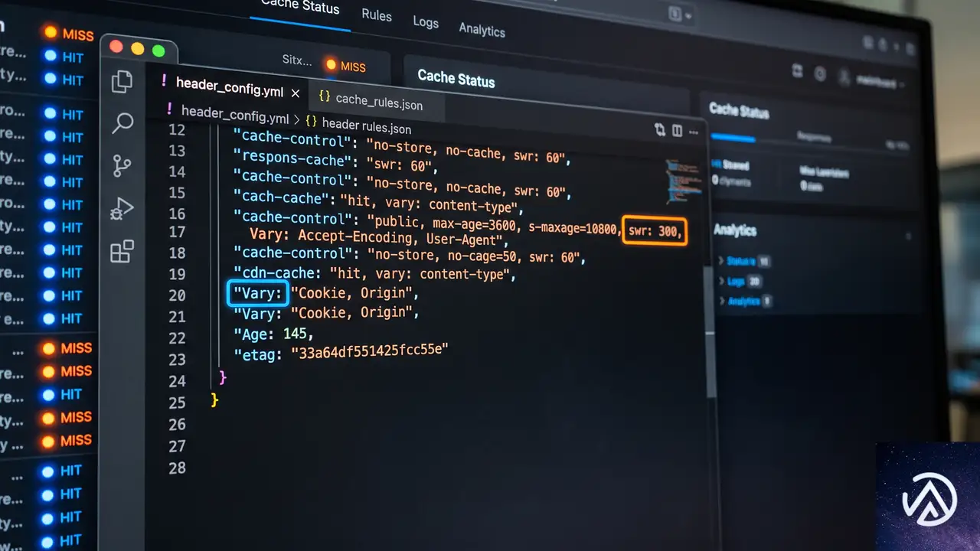The image size is (980, 551).
Task: Open the Explorer files icon in activity bar
Action: [122, 81]
